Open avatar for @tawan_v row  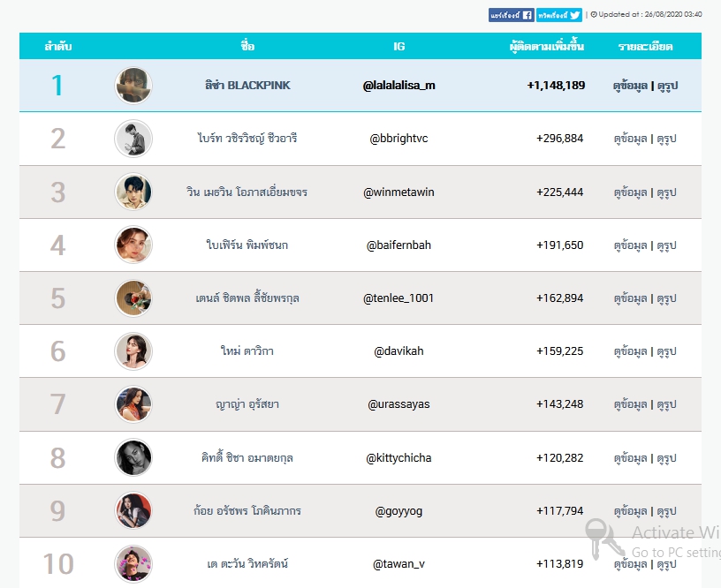point(133,563)
